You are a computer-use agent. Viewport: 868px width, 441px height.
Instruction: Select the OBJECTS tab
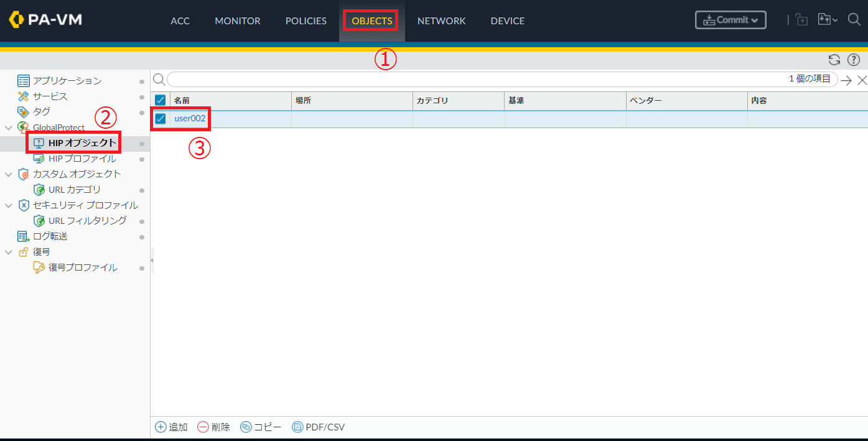tap(372, 21)
